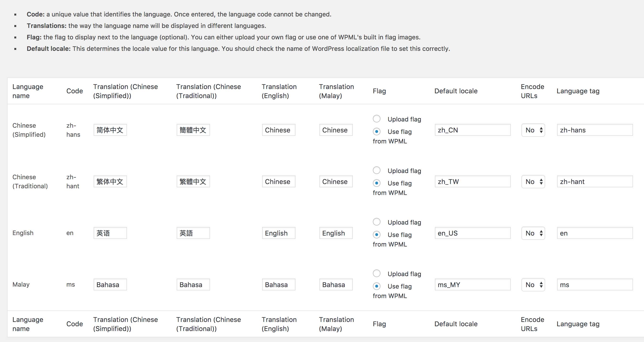Click the 英语 Simplified translation field
The height and width of the screenshot is (342, 644).
point(110,233)
